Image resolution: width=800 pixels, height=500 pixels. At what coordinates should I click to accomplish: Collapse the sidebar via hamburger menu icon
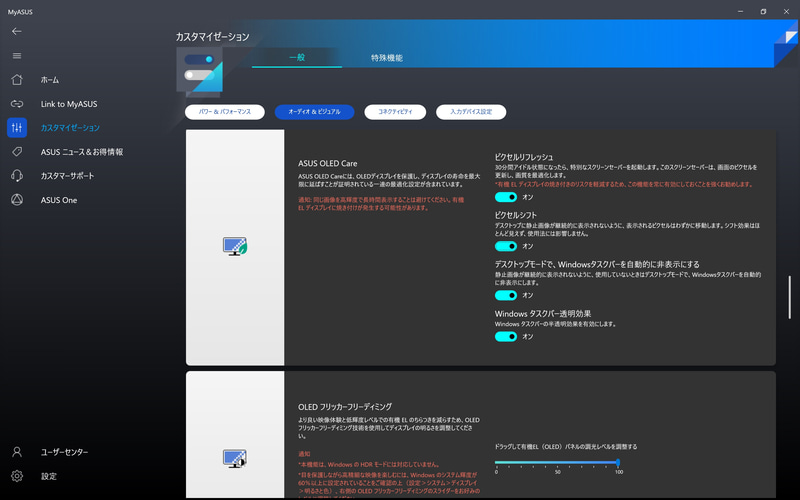pyautogui.click(x=17, y=56)
